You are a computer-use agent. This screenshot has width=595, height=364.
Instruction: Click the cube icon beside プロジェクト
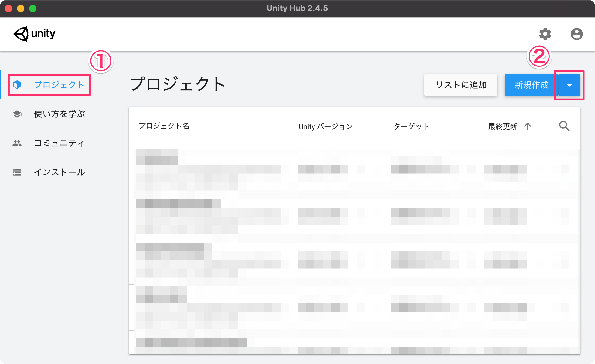point(17,85)
